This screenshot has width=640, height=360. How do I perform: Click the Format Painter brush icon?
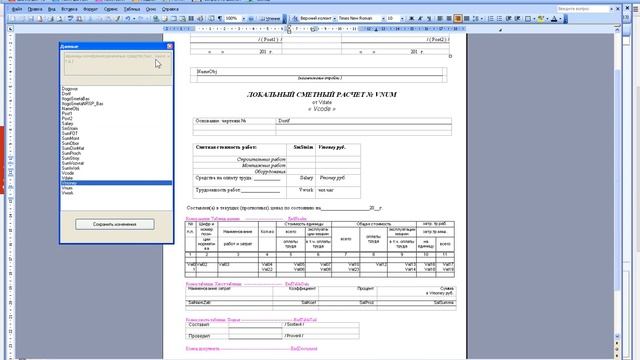[118, 19]
